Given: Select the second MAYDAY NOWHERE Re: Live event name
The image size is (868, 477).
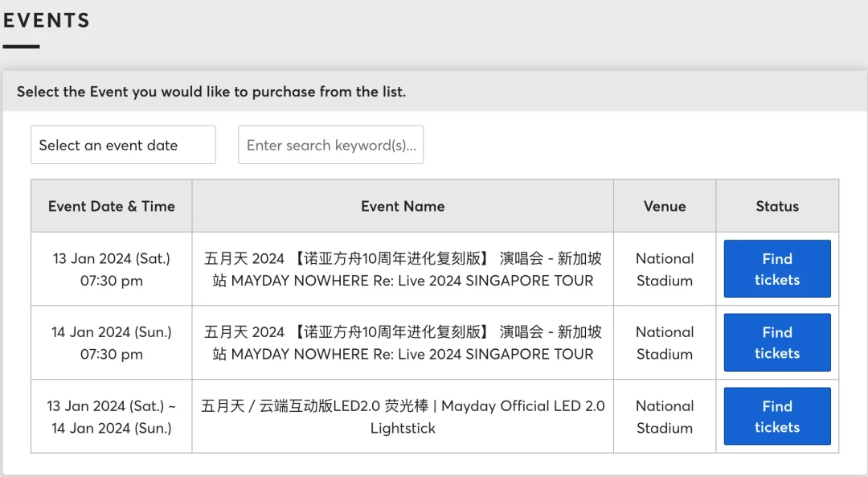Looking at the screenshot, I should pos(403,343).
